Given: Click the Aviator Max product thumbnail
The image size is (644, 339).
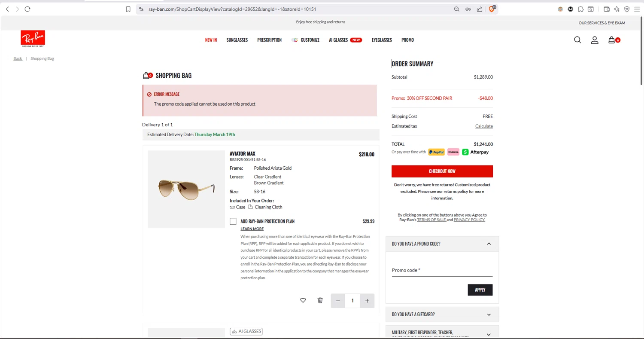Looking at the screenshot, I should 186,189.
